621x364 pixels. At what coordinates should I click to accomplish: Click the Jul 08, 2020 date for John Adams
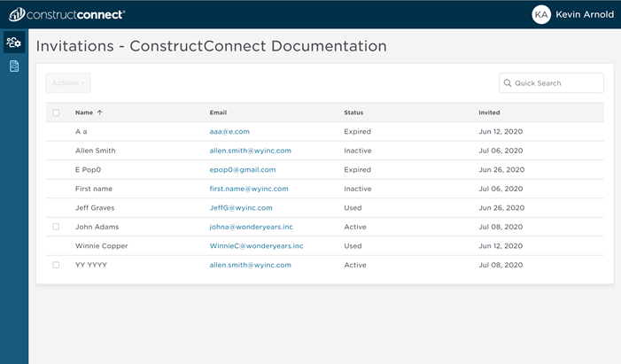click(501, 227)
